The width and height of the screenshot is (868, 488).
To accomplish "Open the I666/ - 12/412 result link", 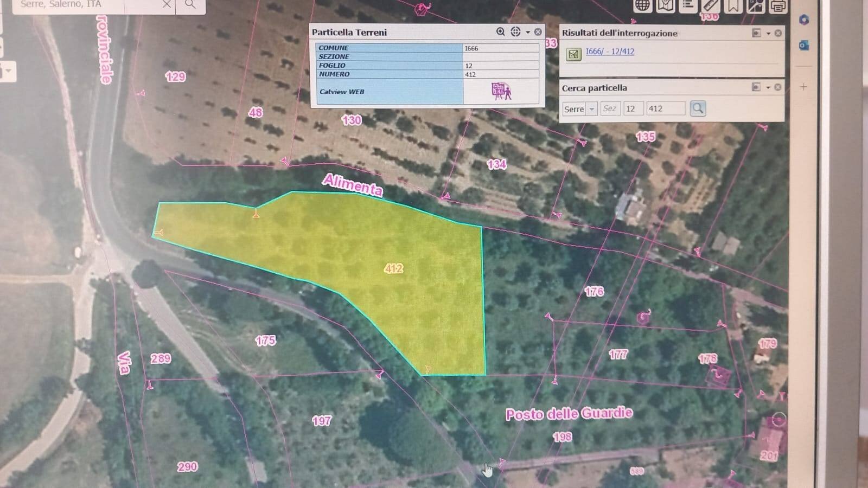I will pyautogui.click(x=610, y=52).
